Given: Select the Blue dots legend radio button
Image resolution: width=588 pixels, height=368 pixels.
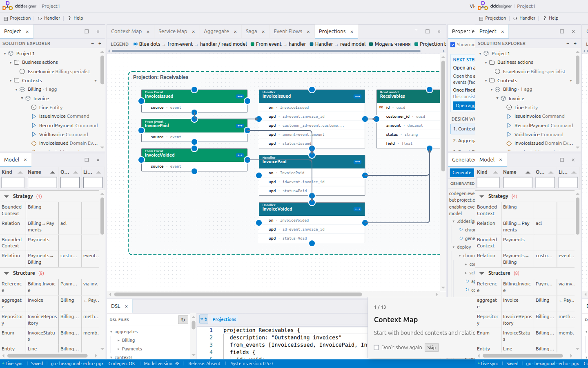Looking at the screenshot, I should click(136, 44).
